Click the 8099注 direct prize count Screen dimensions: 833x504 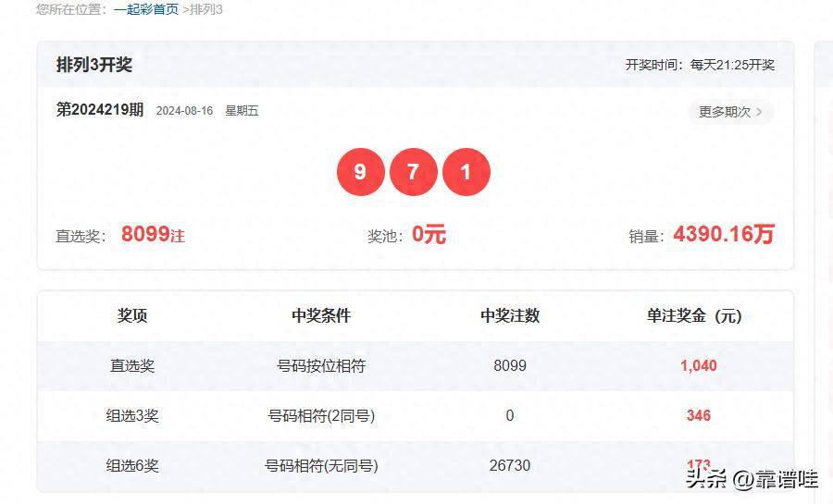[x=153, y=234]
